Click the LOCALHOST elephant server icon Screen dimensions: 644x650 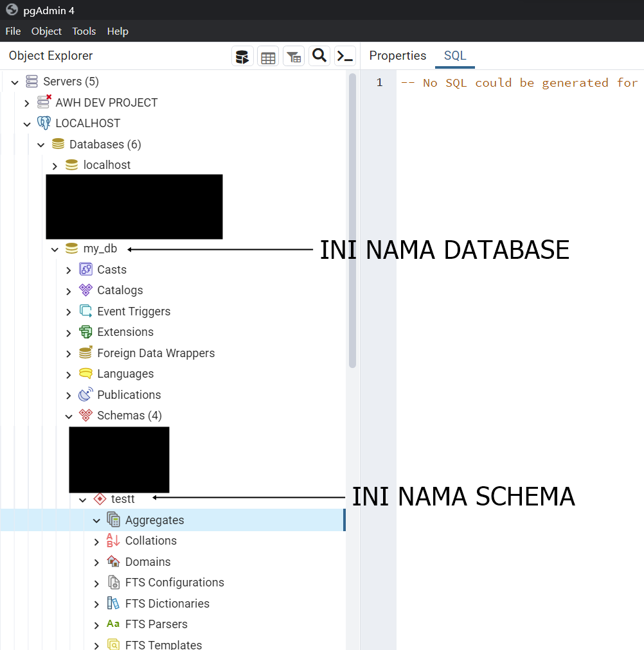click(44, 123)
